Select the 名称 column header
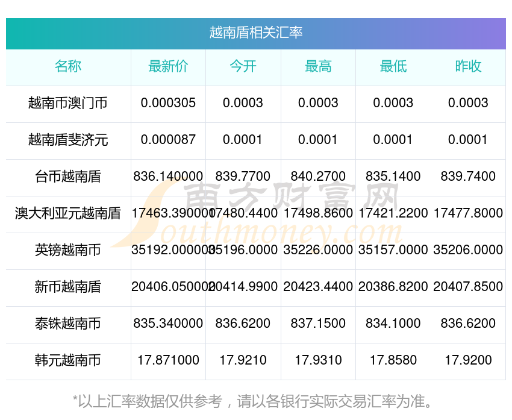The width and height of the screenshot is (512, 420). [68, 66]
